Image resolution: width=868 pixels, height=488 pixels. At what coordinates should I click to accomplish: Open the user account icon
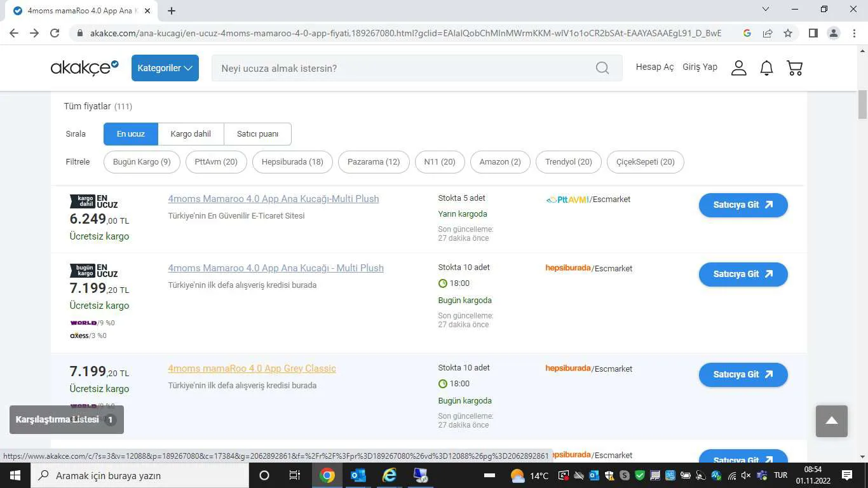[738, 68]
